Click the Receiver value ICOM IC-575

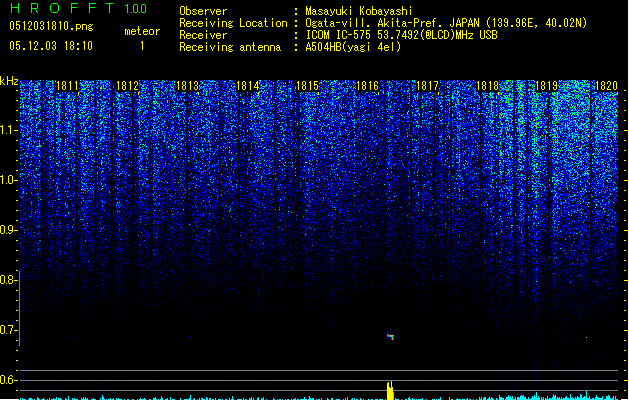[339, 35]
